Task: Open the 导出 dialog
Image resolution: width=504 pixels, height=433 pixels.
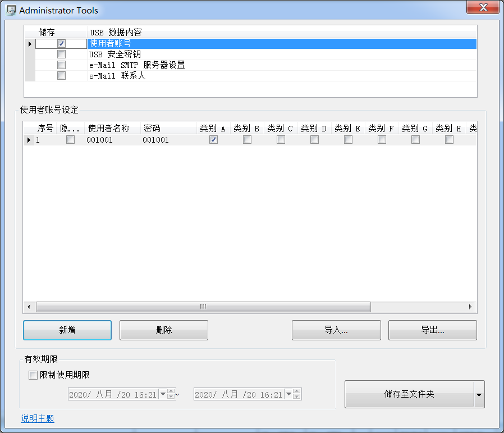Action: (x=432, y=330)
